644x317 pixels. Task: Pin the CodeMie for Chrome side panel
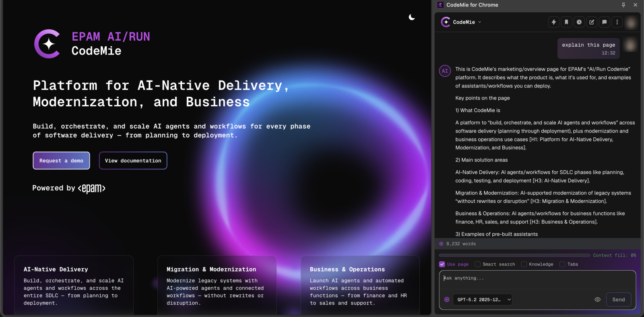coord(623,5)
